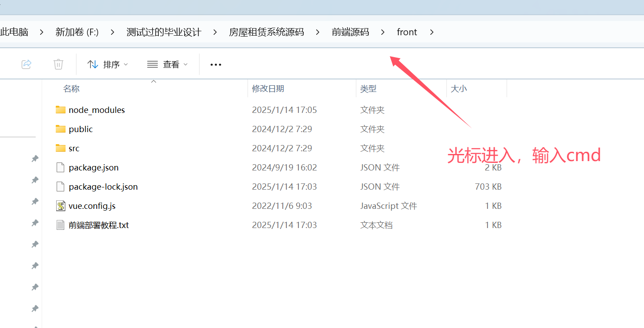
Task: Click the Share icon in the toolbar
Action: 26,64
